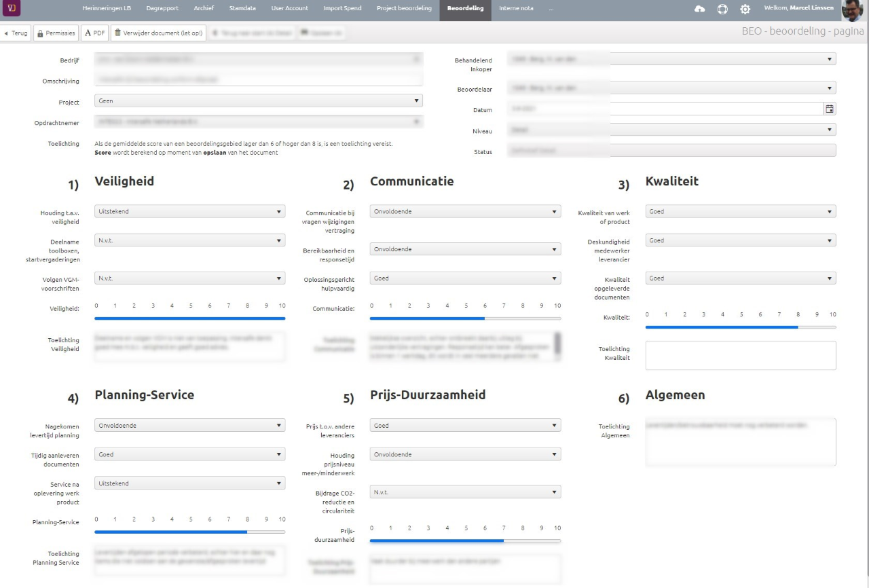Click the empty Toelichting Kwaliteit text box

[x=741, y=354]
